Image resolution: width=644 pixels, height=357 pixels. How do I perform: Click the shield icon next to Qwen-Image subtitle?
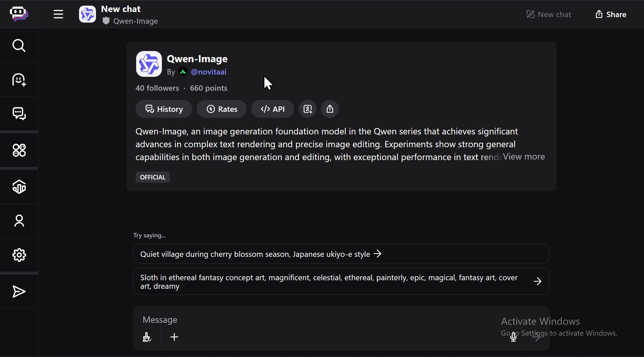(106, 21)
